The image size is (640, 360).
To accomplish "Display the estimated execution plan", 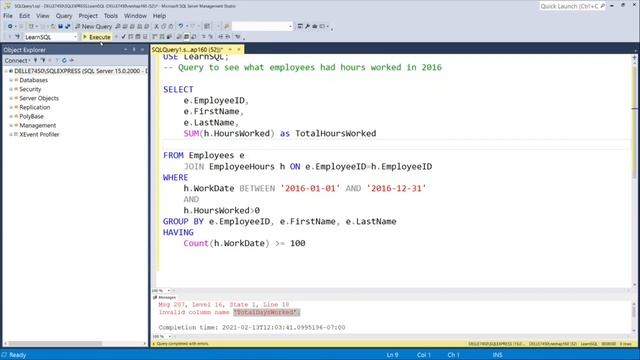I will 131,37.
